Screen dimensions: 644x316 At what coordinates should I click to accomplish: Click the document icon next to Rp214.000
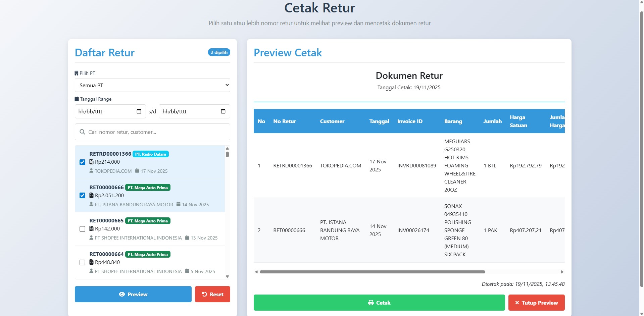coord(91,162)
